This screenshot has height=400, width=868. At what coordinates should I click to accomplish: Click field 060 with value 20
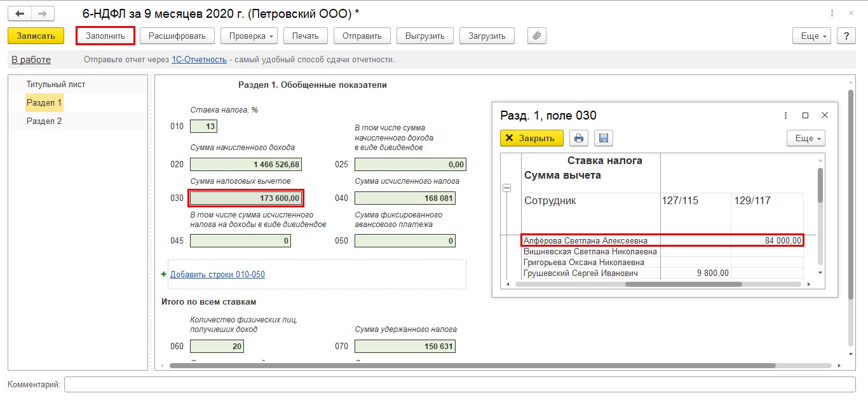tap(217, 347)
